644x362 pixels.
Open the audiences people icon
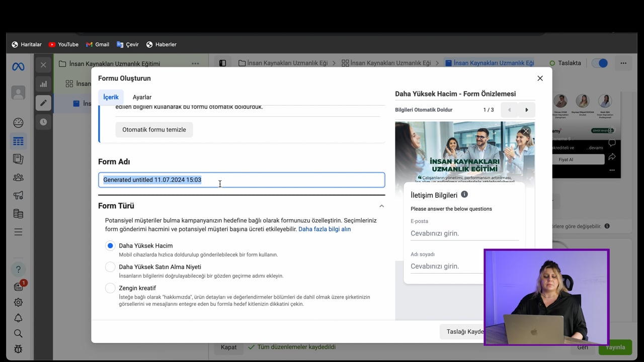pyautogui.click(x=18, y=177)
